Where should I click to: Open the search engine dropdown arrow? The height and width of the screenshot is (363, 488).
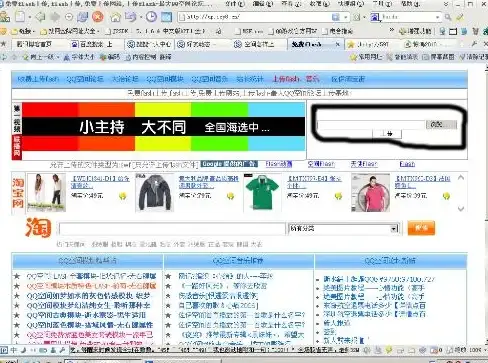[x=437, y=17]
